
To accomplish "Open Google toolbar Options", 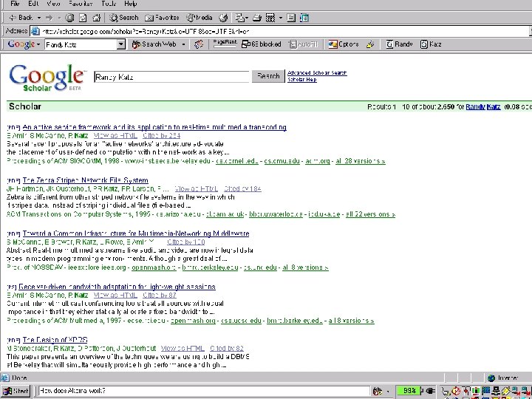I will tap(344, 44).
